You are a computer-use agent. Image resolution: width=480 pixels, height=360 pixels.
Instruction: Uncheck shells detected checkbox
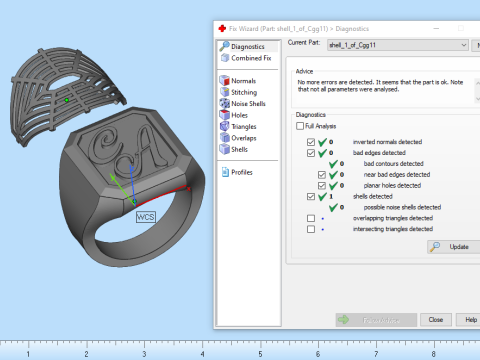(311, 196)
